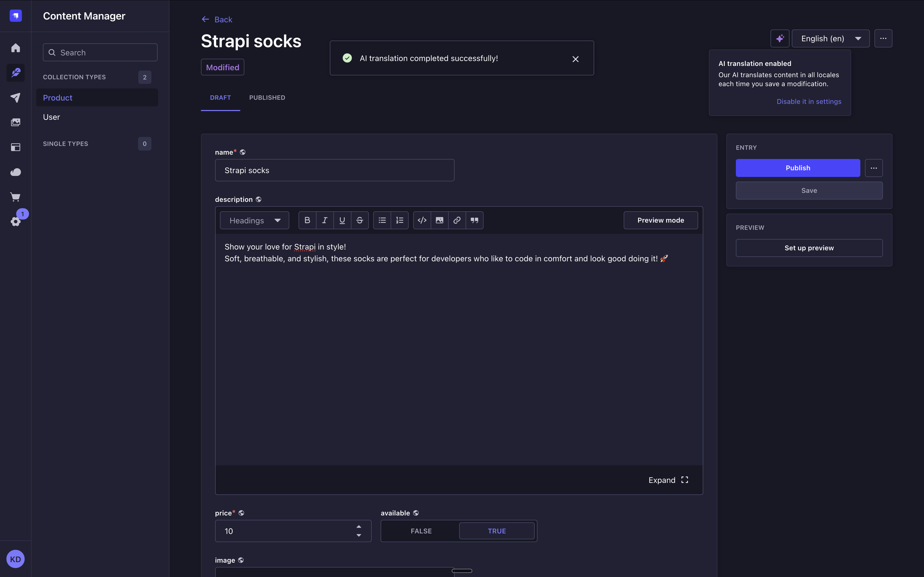Expand the description editor to fullscreen
This screenshot has width=924, height=577.
point(668,480)
